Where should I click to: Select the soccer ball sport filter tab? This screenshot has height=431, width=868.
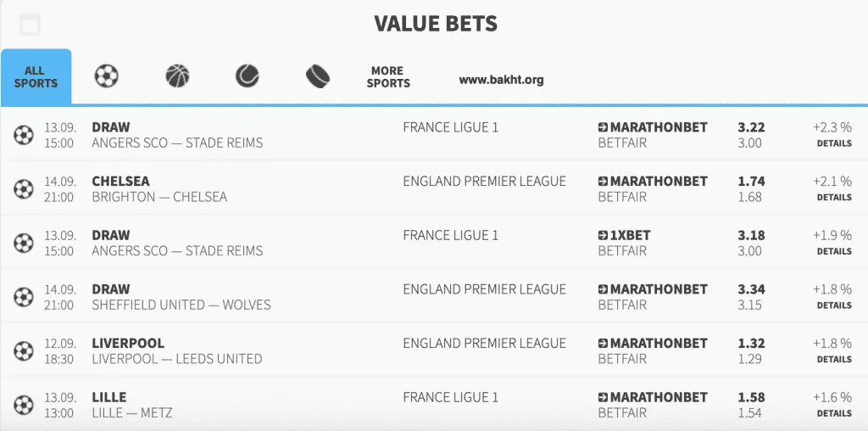tap(107, 77)
